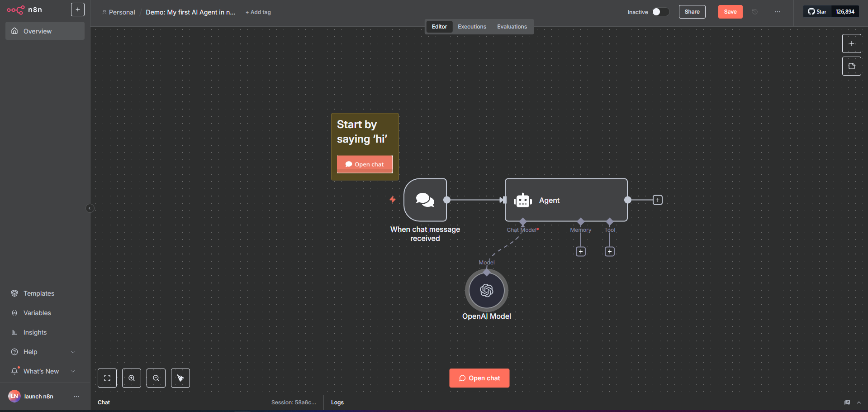Click the zoom in magnifier icon
This screenshot has width=868, height=412.
(132, 378)
